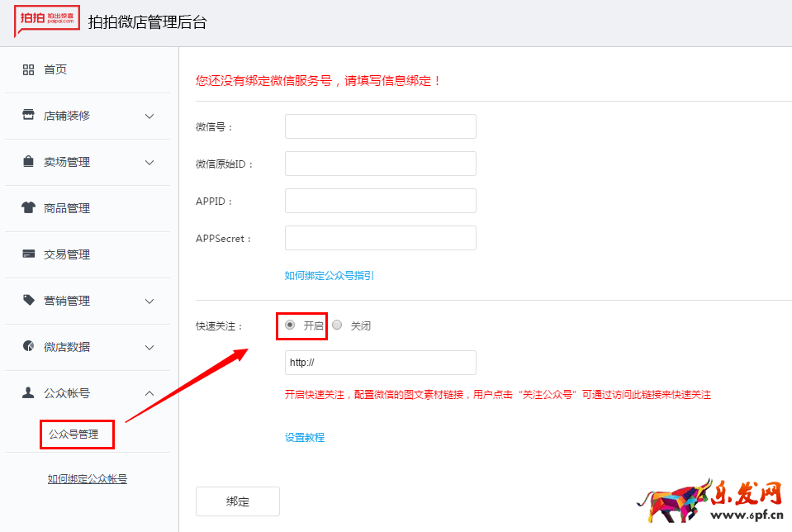
Task: Click the 微店数据 statistics icon
Action: pyautogui.click(x=29, y=347)
